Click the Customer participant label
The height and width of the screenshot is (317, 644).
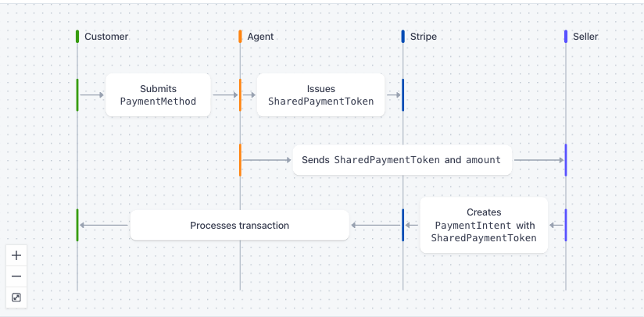point(106,37)
